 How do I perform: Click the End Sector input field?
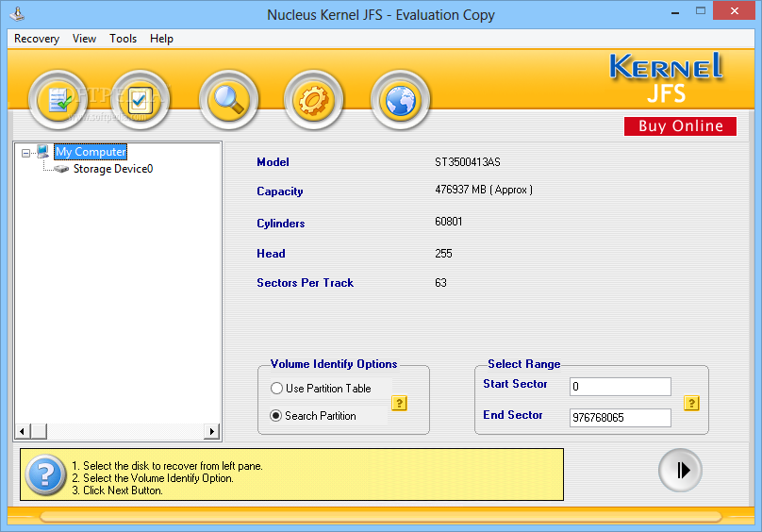(x=621, y=418)
